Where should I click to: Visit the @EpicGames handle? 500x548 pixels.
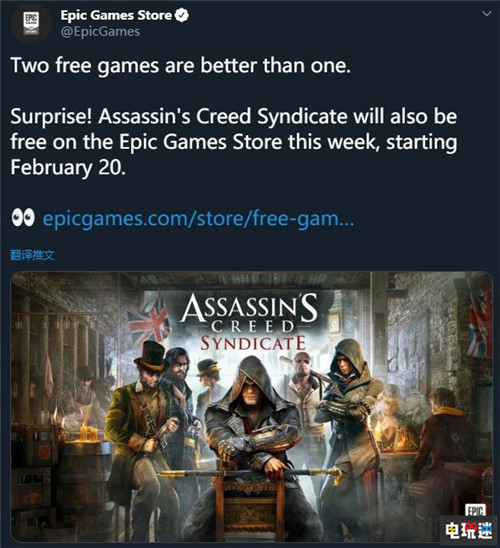pyautogui.click(x=100, y=31)
